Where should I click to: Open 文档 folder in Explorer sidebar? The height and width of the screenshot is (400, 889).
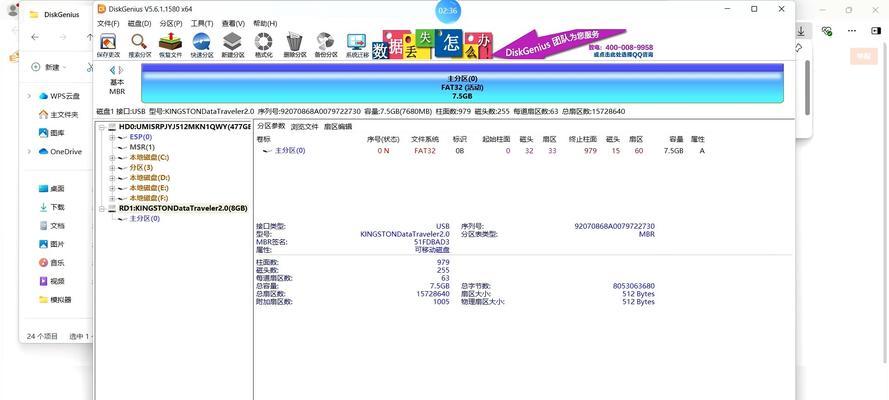(52, 225)
